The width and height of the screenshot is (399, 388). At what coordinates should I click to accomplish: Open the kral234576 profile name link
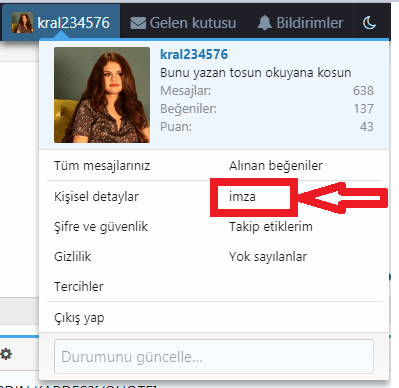(x=194, y=54)
